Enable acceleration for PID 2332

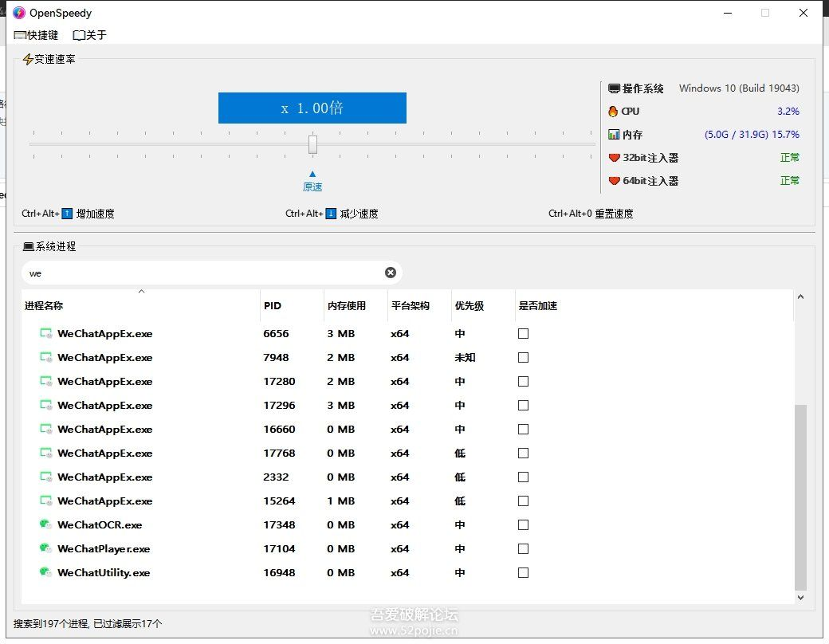coord(524,477)
